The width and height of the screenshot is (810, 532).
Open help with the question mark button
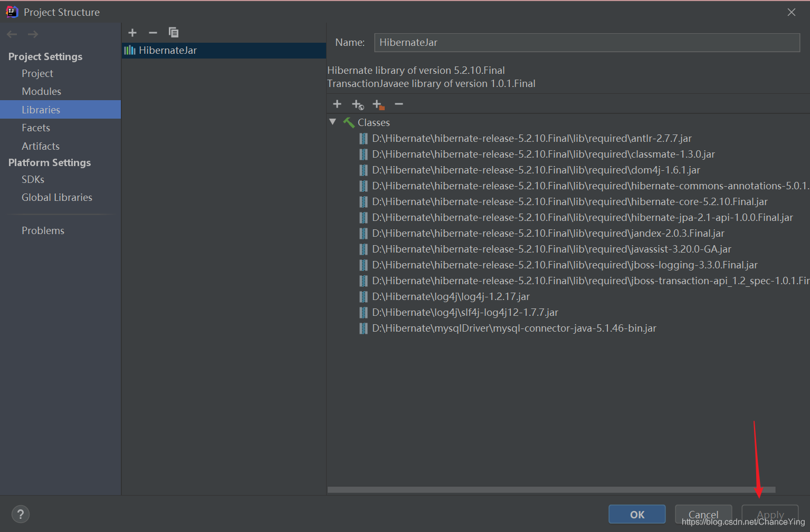pyautogui.click(x=21, y=514)
